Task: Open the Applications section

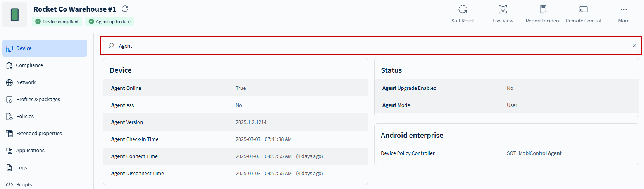Action: (30, 151)
